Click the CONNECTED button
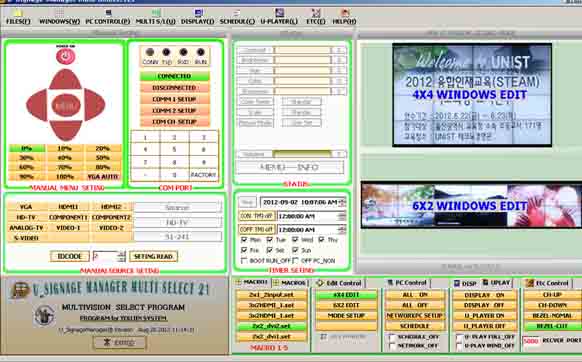 (174, 76)
